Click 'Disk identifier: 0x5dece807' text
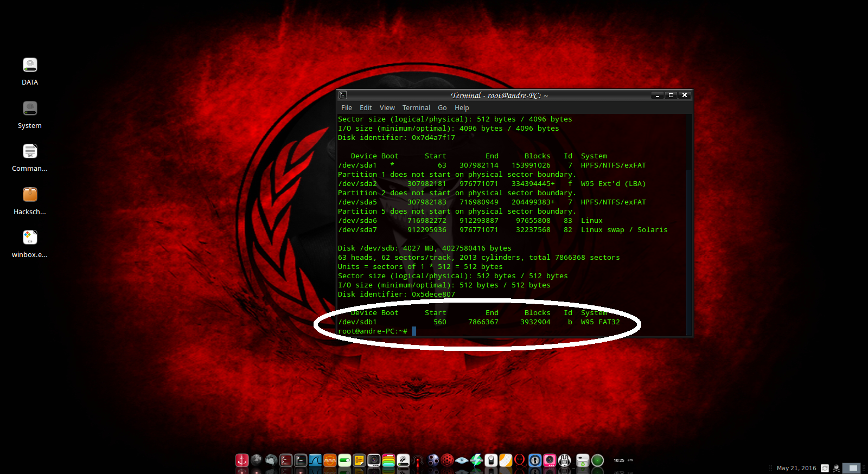This screenshot has width=868, height=474. tap(397, 294)
